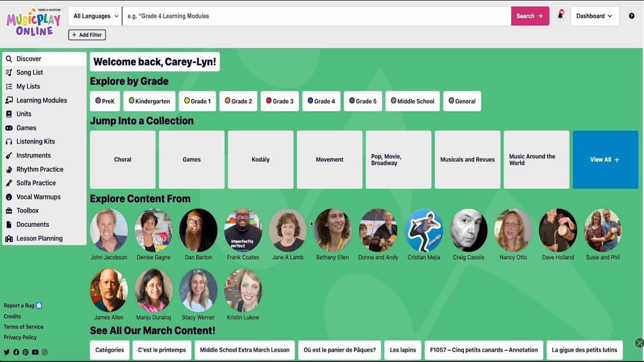Click the My Lists icon in sidebar
This screenshot has width=644, height=362.
point(9,86)
